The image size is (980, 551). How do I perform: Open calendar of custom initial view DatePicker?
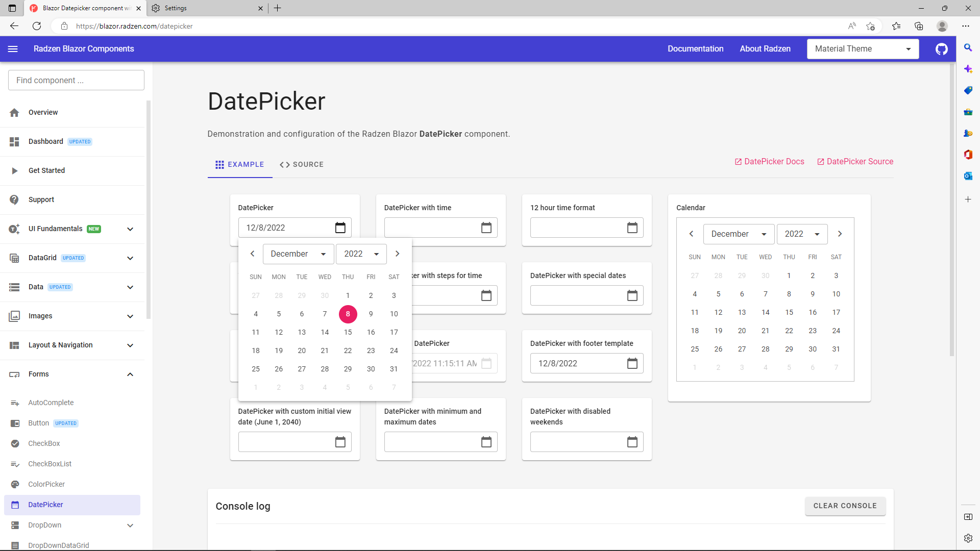coord(340,442)
